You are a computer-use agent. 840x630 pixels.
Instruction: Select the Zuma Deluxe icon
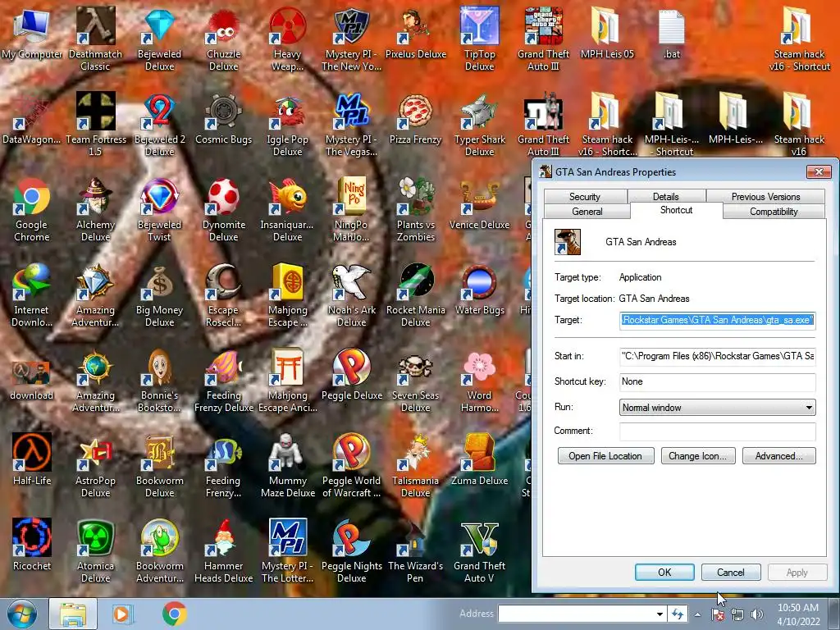click(x=479, y=452)
